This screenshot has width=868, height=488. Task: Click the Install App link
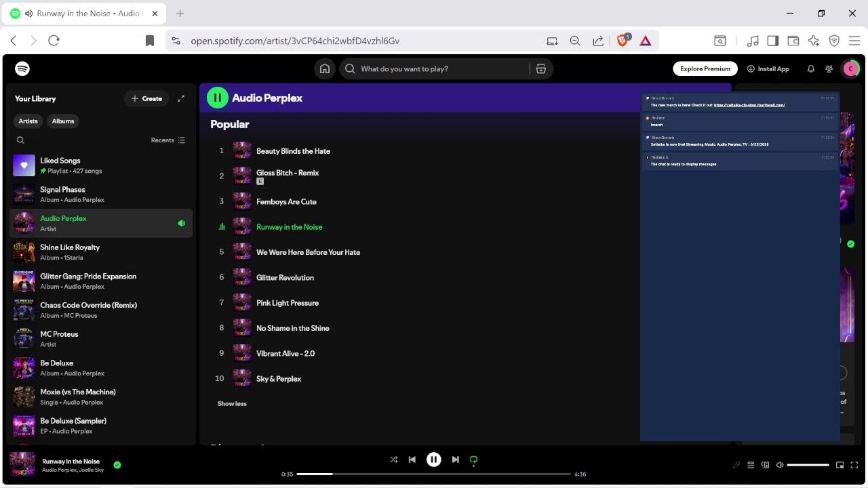pyautogui.click(x=768, y=68)
